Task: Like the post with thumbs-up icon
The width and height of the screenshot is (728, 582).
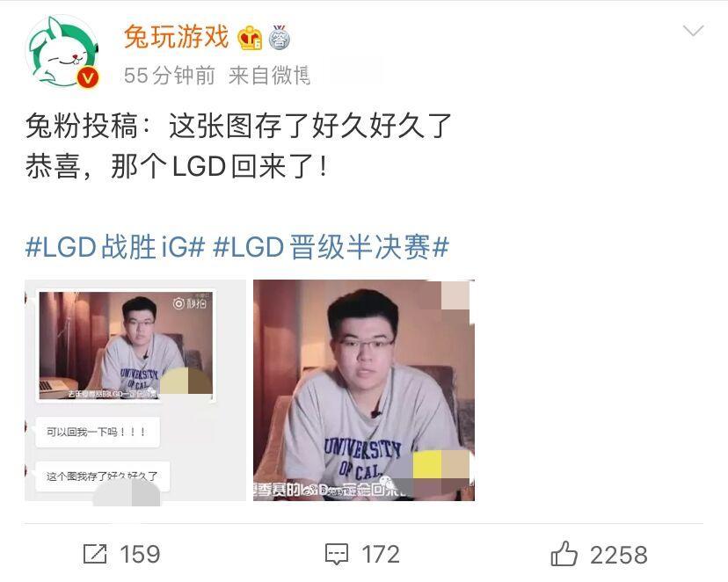Action: 564,553
